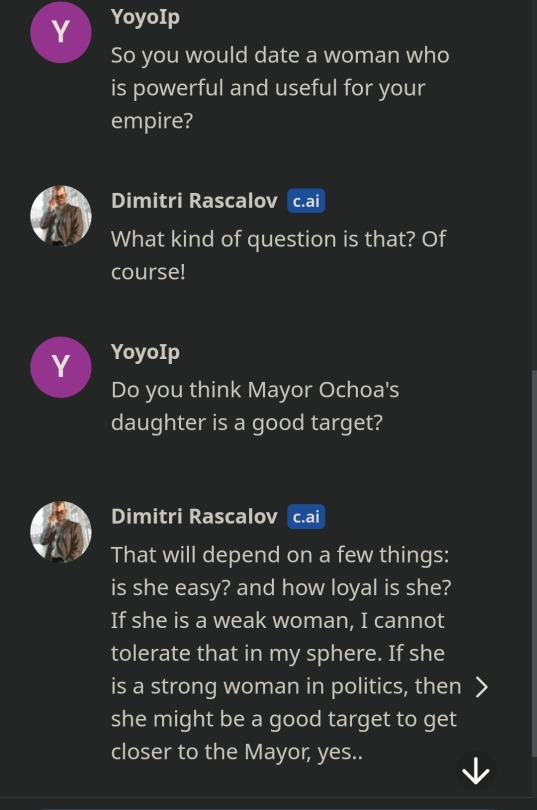Open purple Y avatar beside 'So you would date' message

point(61,32)
